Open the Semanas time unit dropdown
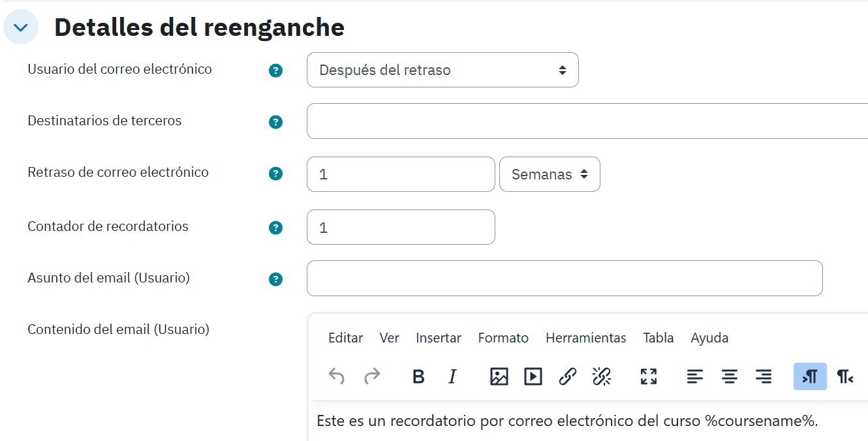This screenshot has height=441, width=868. click(x=550, y=174)
